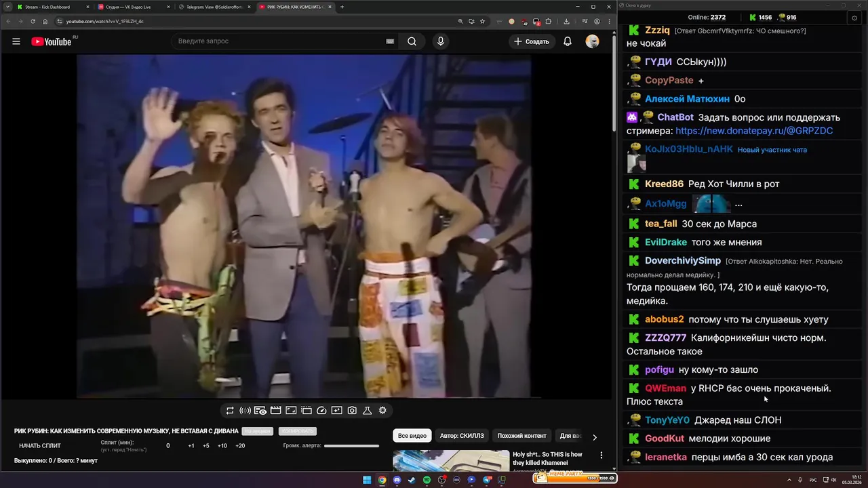Screen dimensions: 868x488
Task: Reset split minutes with the 0 button
Action: pyautogui.click(x=168, y=446)
